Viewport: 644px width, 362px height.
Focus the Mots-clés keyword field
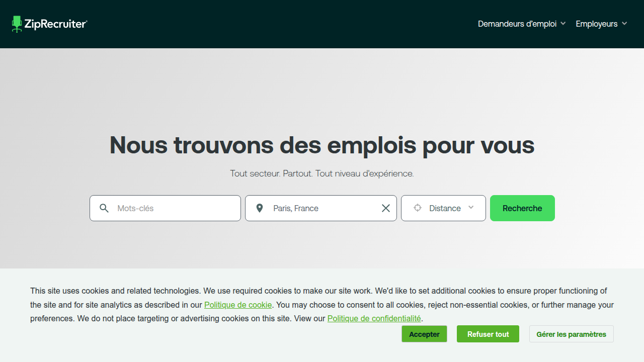[174, 208]
